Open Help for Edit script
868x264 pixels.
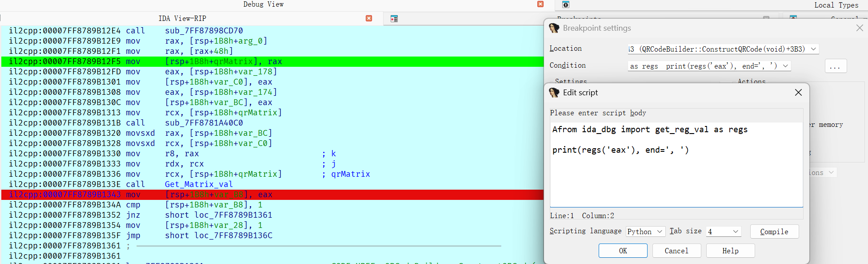pos(730,251)
